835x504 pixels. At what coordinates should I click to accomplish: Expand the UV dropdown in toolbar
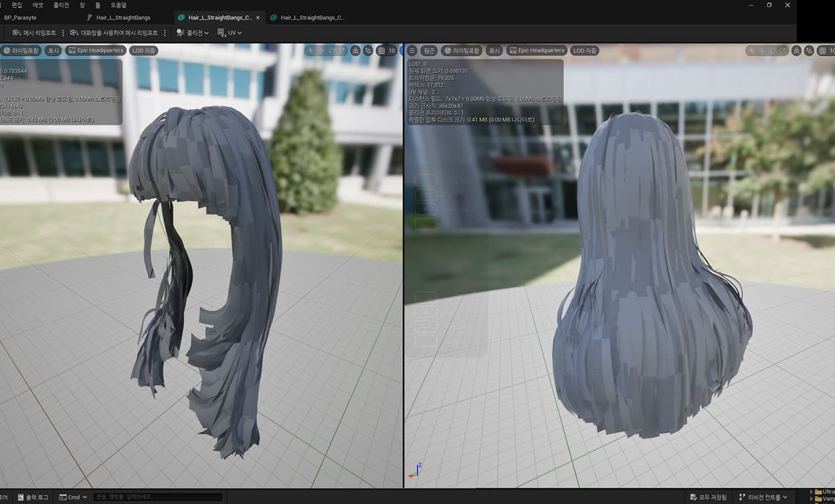click(x=229, y=33)
